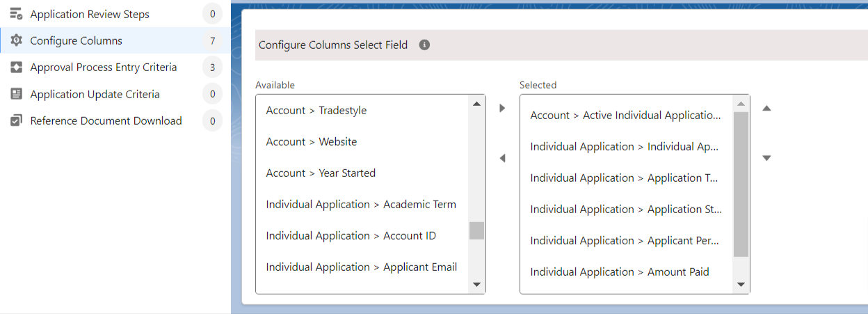Click the Application Review Steps sidebar icon
868x314 pixels.
point(16,14)
